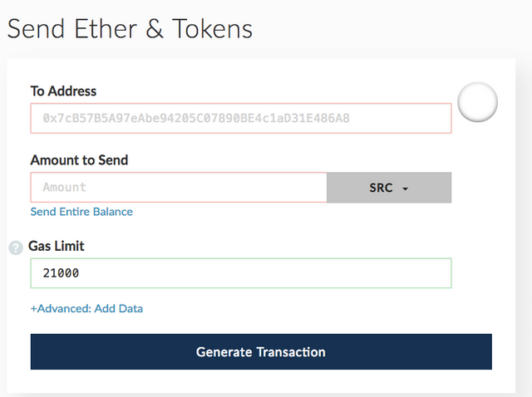Click the word "Balance" in the blue link
532x397 pixels.
[x=113, y=212]
